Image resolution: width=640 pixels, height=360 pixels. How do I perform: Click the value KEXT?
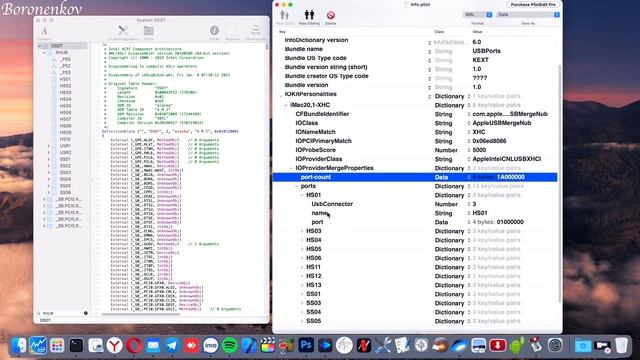point(480,60)
